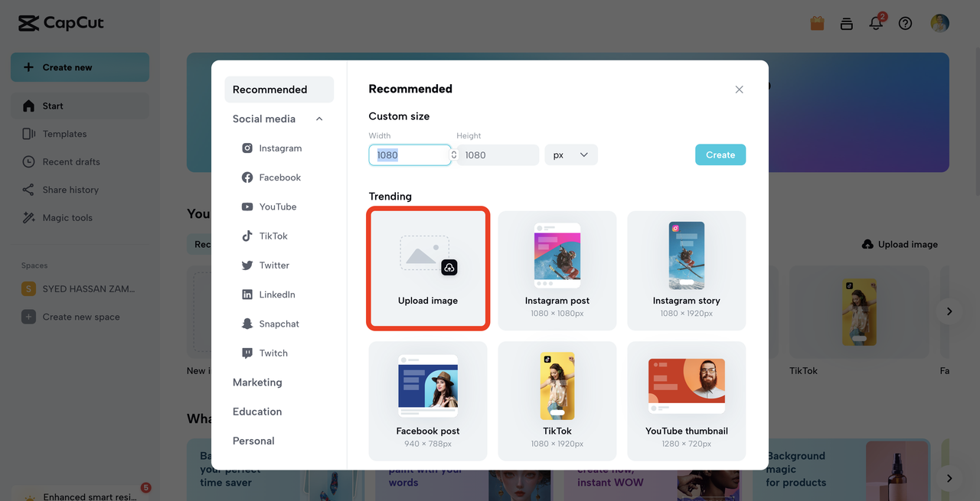
Task: Open Recent drafts in sidebar
Action: tap(80, 161)
